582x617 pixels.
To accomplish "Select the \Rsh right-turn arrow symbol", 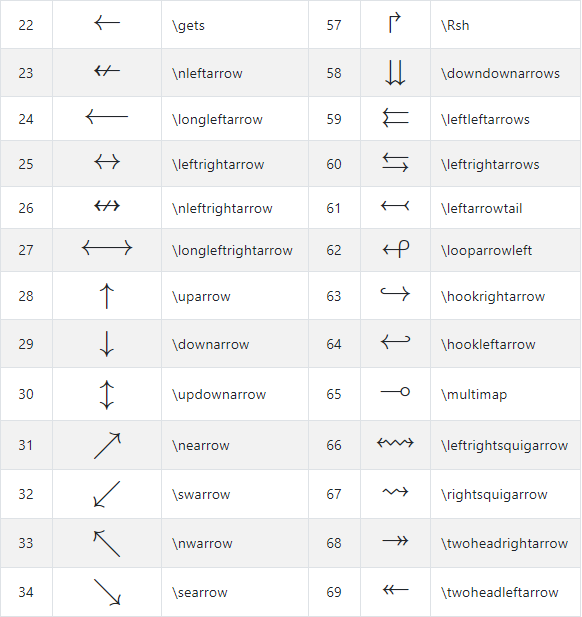I will click(395, 23).
